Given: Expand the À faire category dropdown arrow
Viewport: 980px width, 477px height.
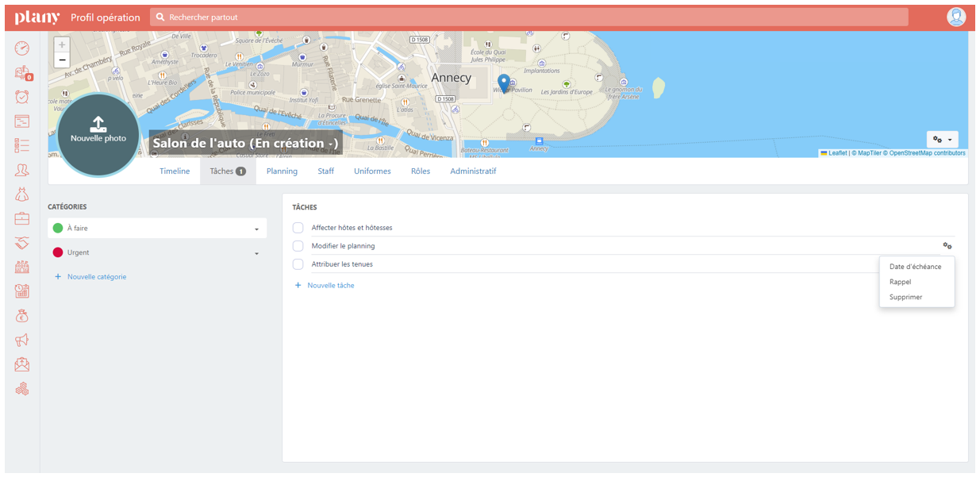Looking at the screenshot, I should click(256, 229).
